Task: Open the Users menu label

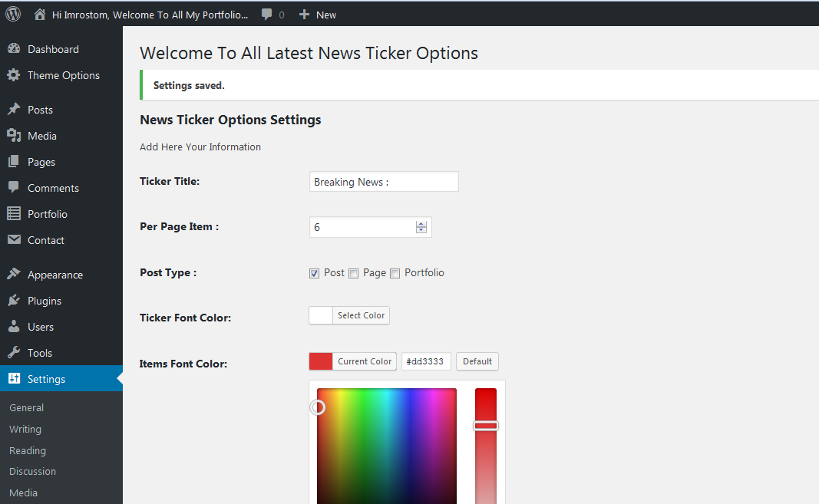Action: pyautogui.click(x=41, y=327)
